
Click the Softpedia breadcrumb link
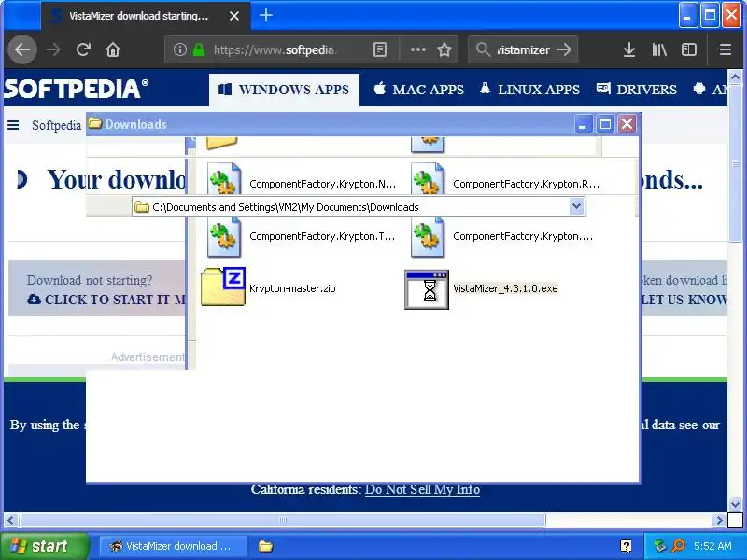(x=56, y=125)
